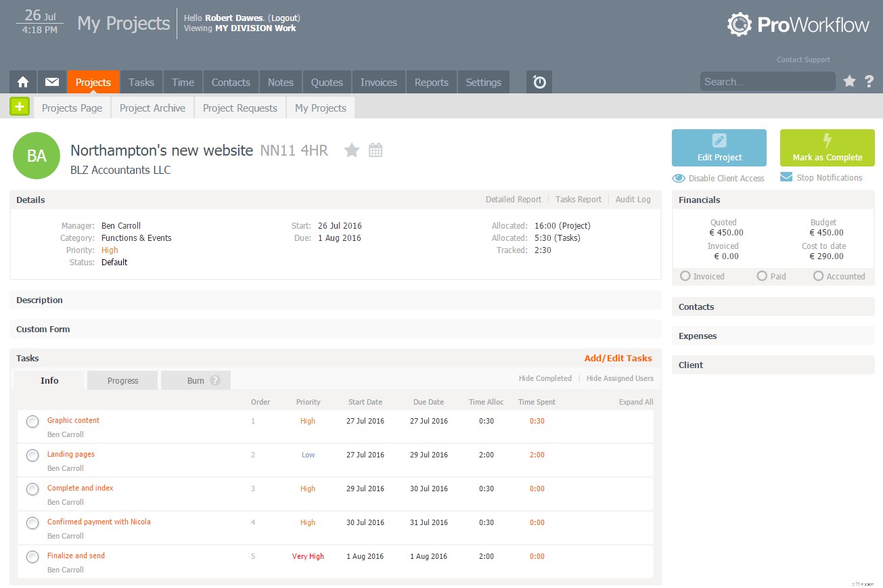Open the home icon in the navigation bar
Image resolution: width=883 pixels, height=588 pixels.
22,82
